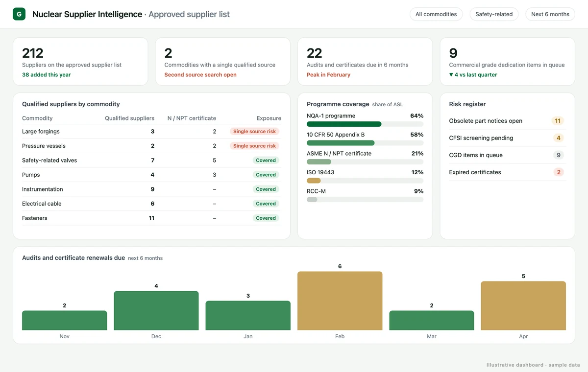Click Audits and certificate renewals due heading
Viewport: 588px width, 372px height.
tap(73, 258)
